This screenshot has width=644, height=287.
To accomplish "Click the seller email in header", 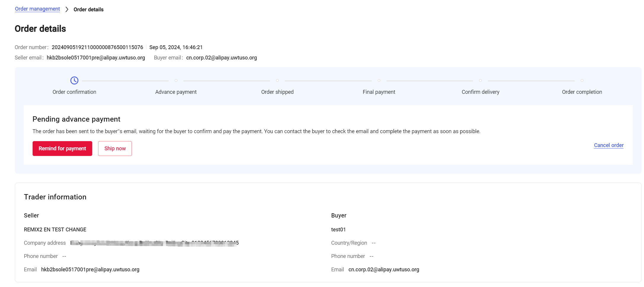I will pos(96,58).
